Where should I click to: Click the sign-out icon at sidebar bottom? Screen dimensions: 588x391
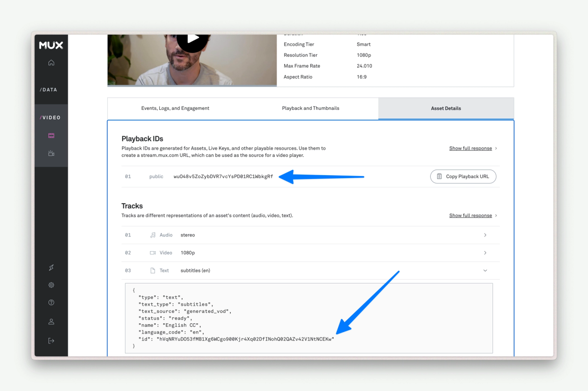coord(51,339)
